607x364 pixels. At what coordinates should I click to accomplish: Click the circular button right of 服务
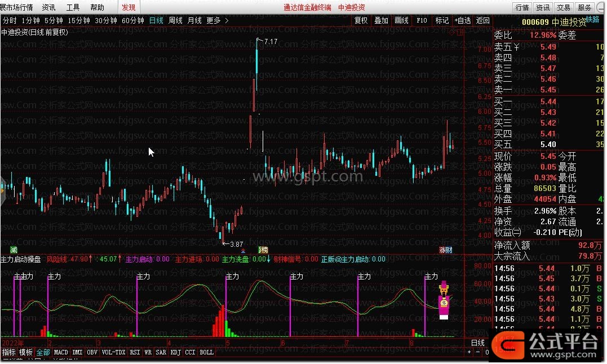coord(600,7)
